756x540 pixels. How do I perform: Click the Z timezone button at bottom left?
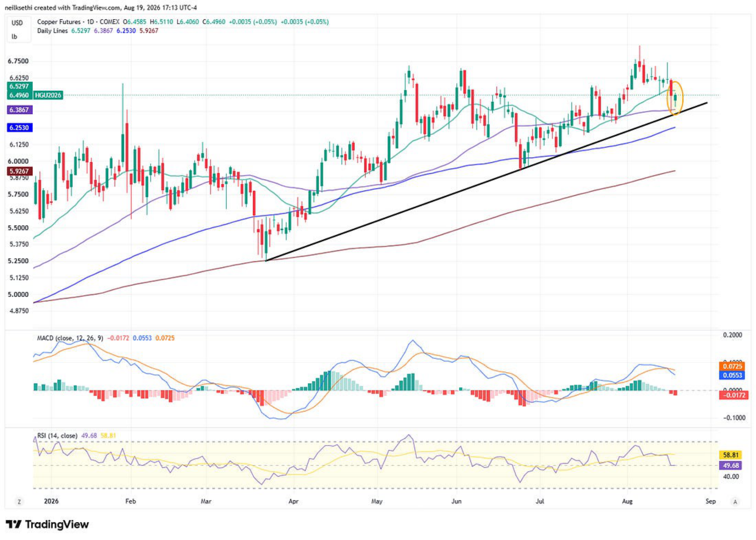pyautogui.click(x=19, y=502)
